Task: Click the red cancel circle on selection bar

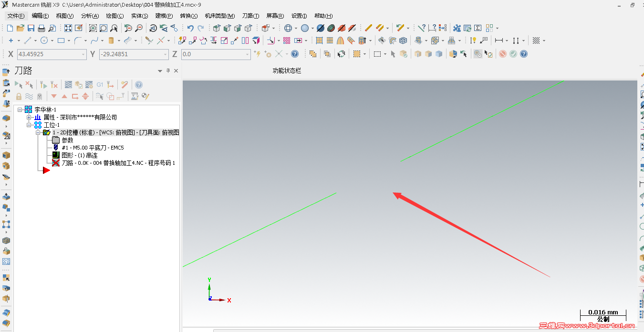Action: click(x=503, y=54)
